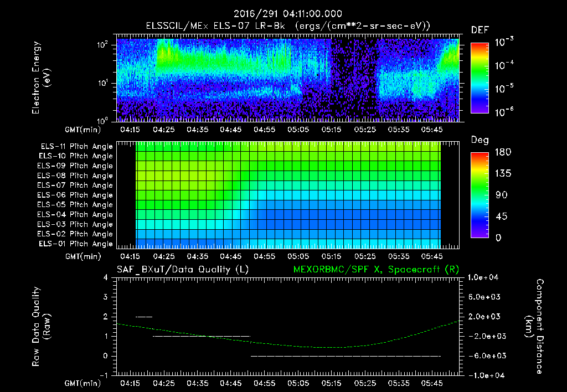Image resolution: width=567 pixels, height=392 pixels.
Task: Click the GMT(min) label under the spectrogram
Action: click(x=83, y=130)
